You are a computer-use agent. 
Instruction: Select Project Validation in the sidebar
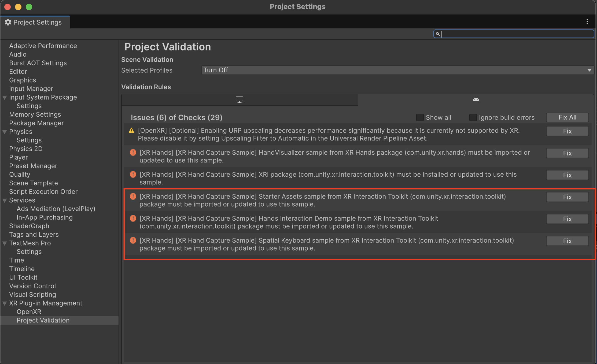(43, 320)
